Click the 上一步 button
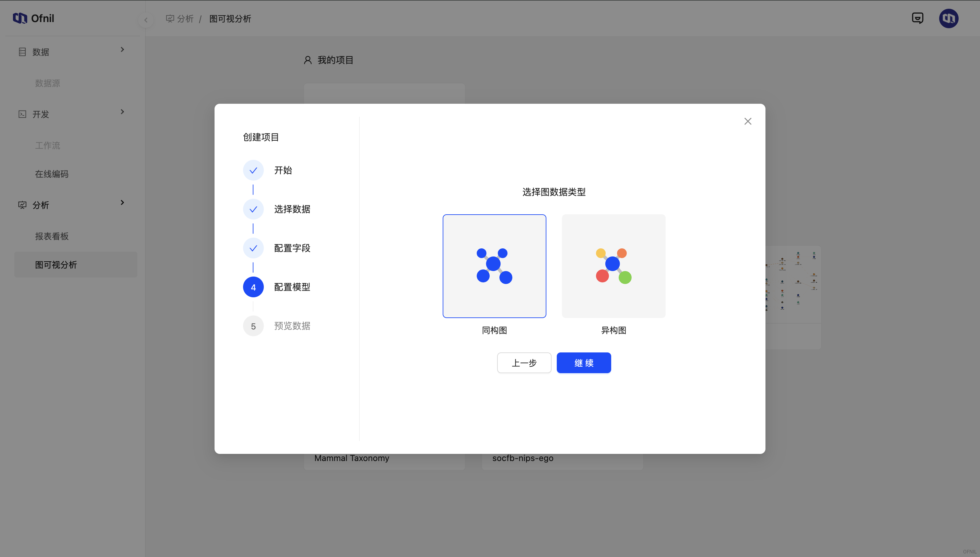The width and height of the screenshot is (980, 557). click(524, 363)
